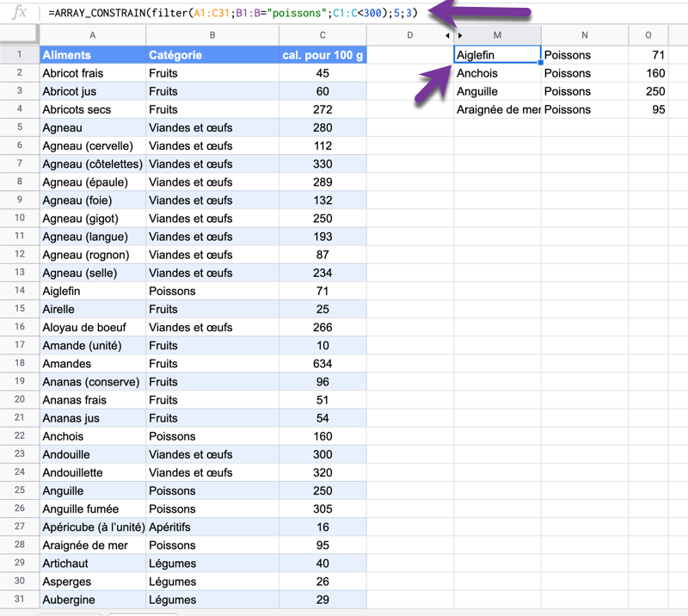This screenshot has width=688, height=616.
Task: Select result value 160 in column O
Action: point(648,73)
